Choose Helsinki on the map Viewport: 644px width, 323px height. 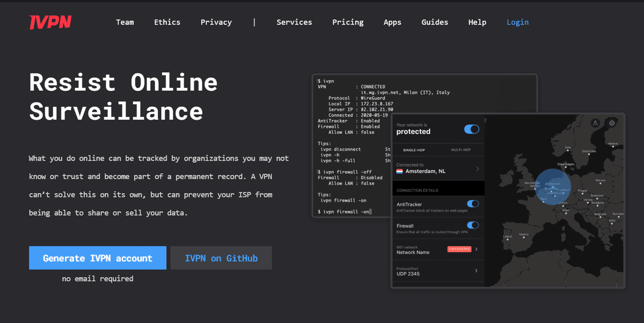click(613, 146)
